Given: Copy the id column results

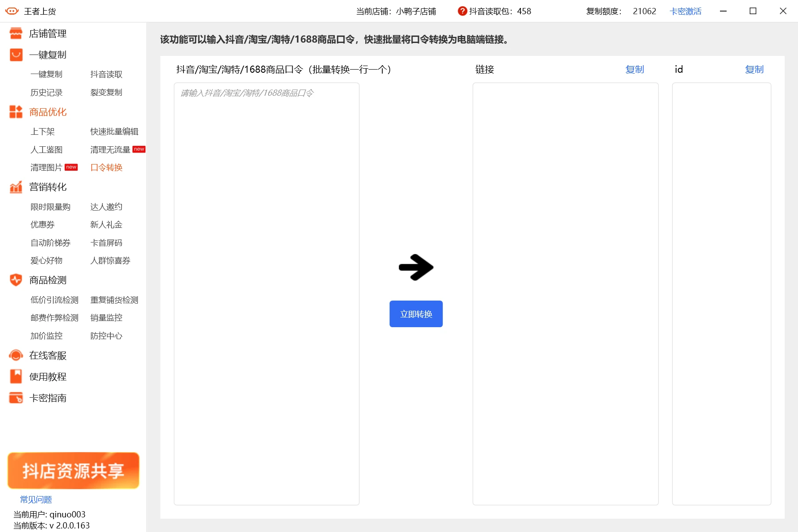Looking at the screenshot, I should (754, 70).
